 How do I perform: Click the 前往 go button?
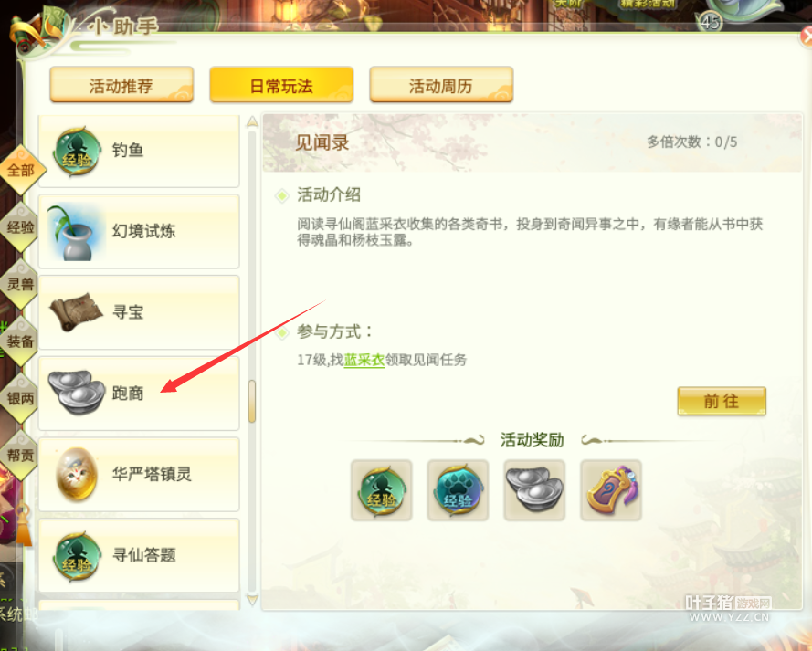pyautogui.click(x=722, y=401)
